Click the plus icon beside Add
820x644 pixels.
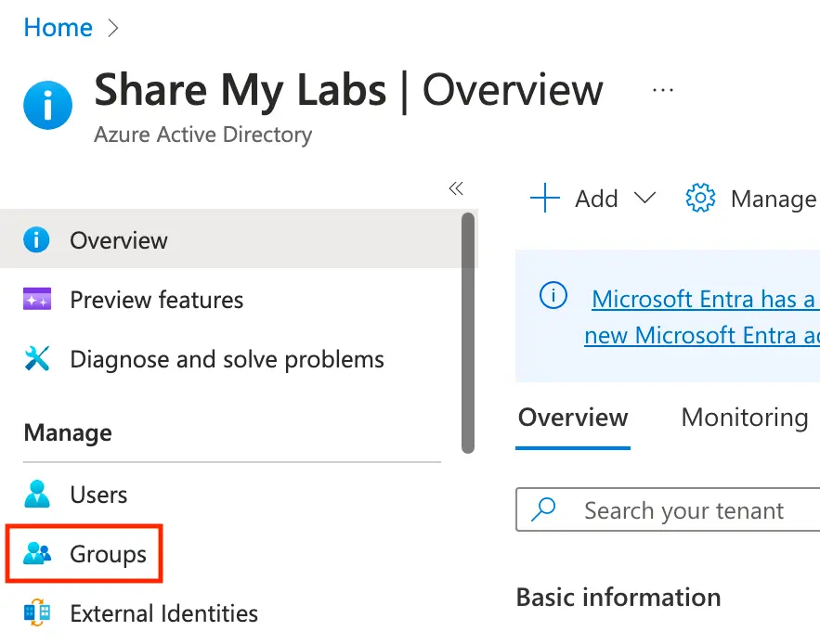544,199
